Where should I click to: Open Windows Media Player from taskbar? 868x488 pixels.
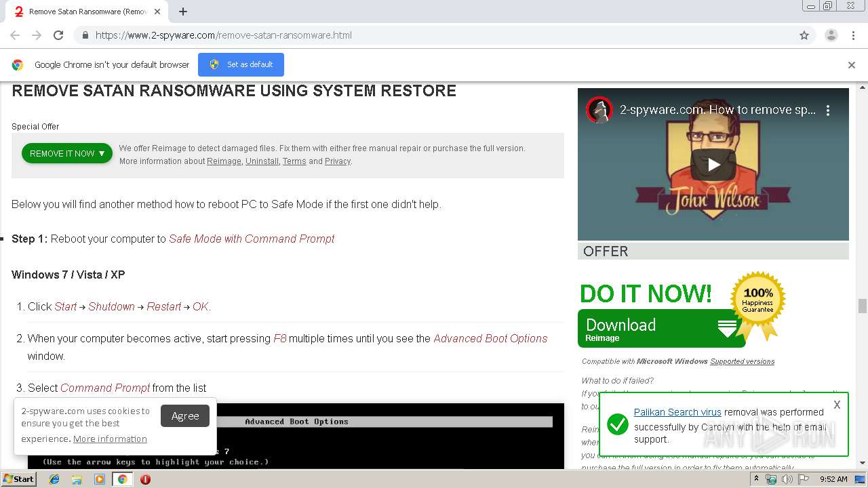pos(100,479)
